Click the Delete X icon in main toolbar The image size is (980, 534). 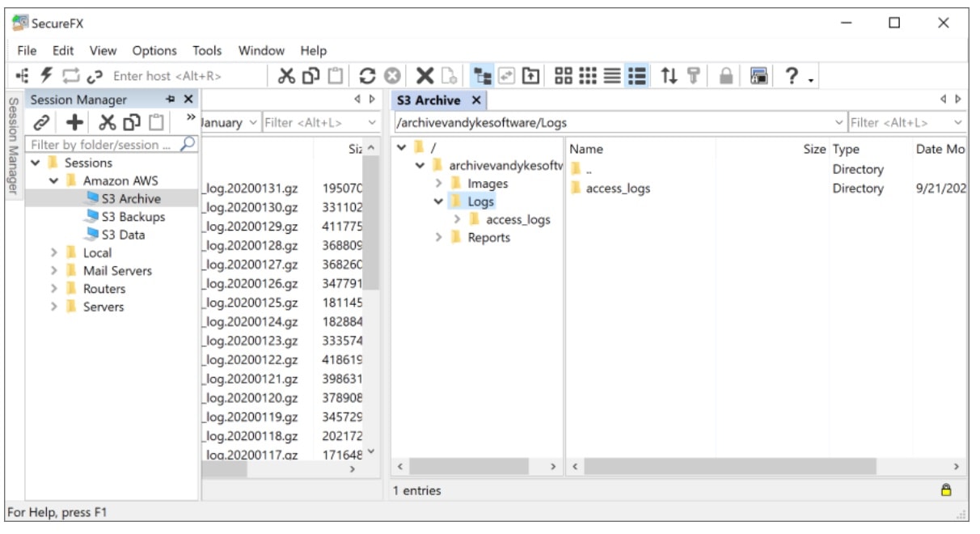[x=425, y=76]
